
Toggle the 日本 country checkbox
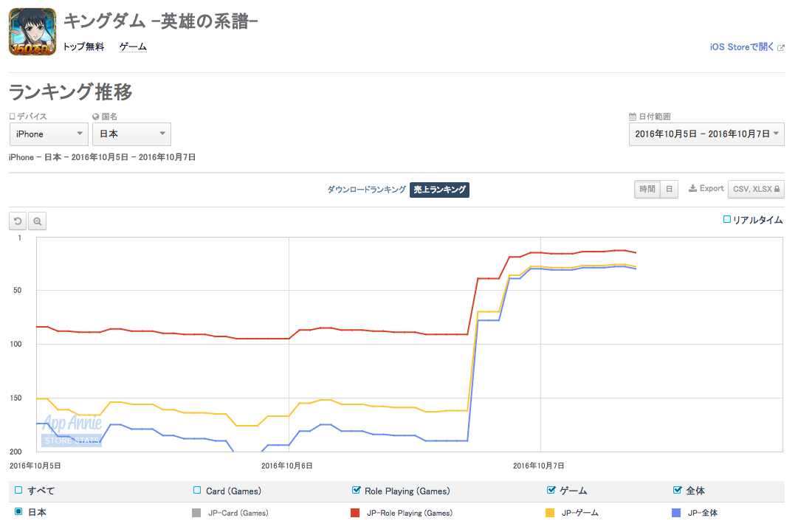(x=19, y=511)
